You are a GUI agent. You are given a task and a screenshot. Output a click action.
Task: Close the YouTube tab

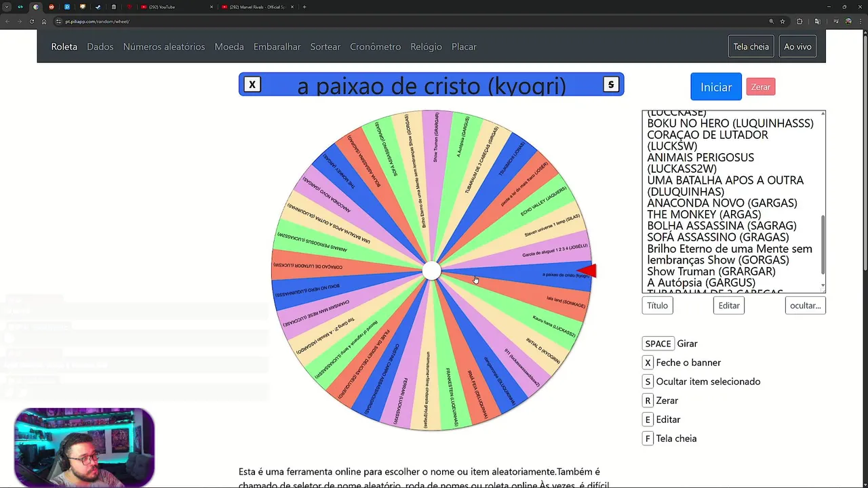point(212,7)
